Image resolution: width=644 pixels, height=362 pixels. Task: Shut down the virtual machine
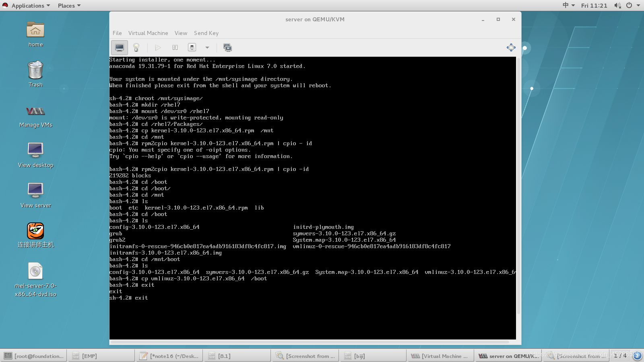(192, 47)
